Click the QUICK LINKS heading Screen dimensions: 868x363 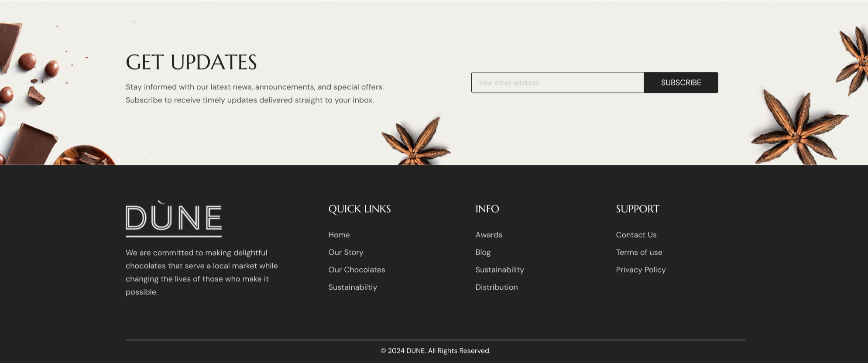pos(360,209)
